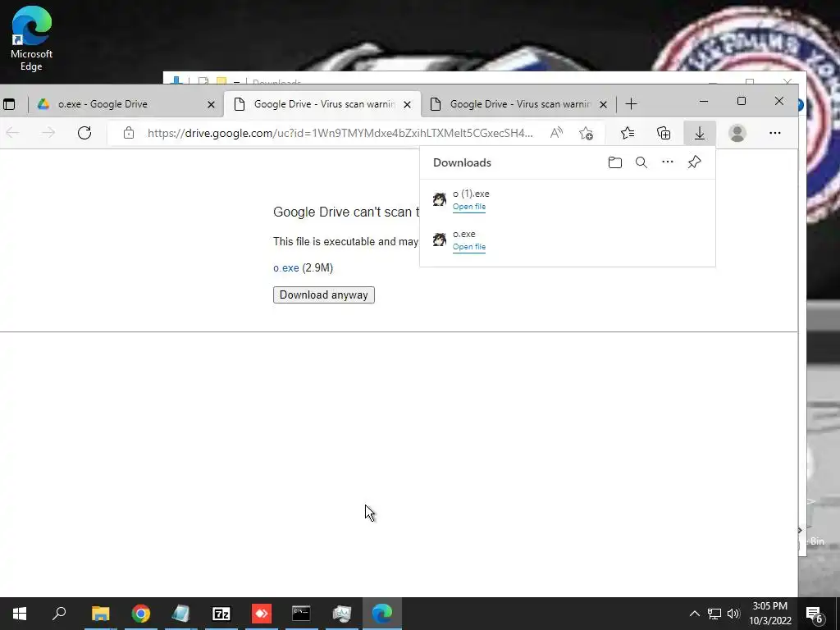Image resolution: width=840 pixels, height=630 pixels.
Task: Open the profile avatar menu
Action: [737, 133]
